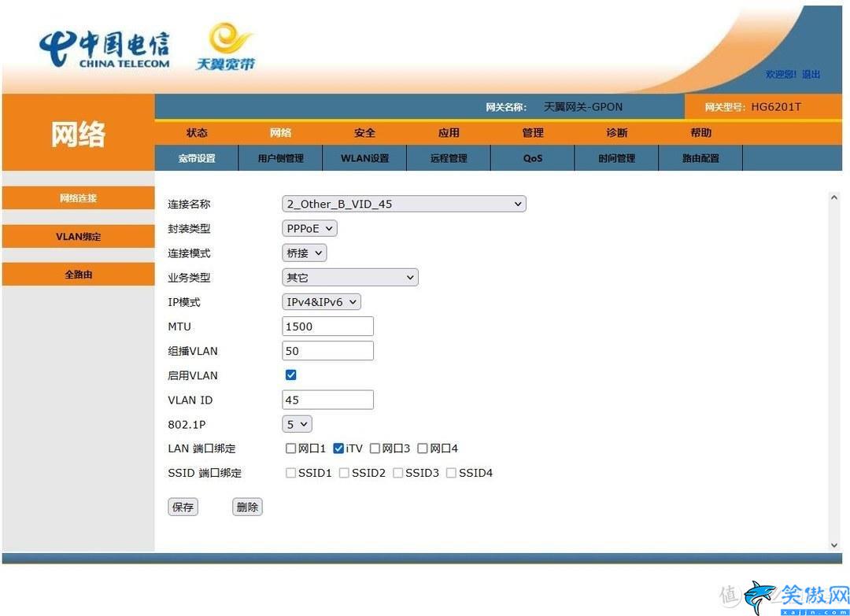Switch to the 路由配置 tab
The image size is (850, 616).
701,158
